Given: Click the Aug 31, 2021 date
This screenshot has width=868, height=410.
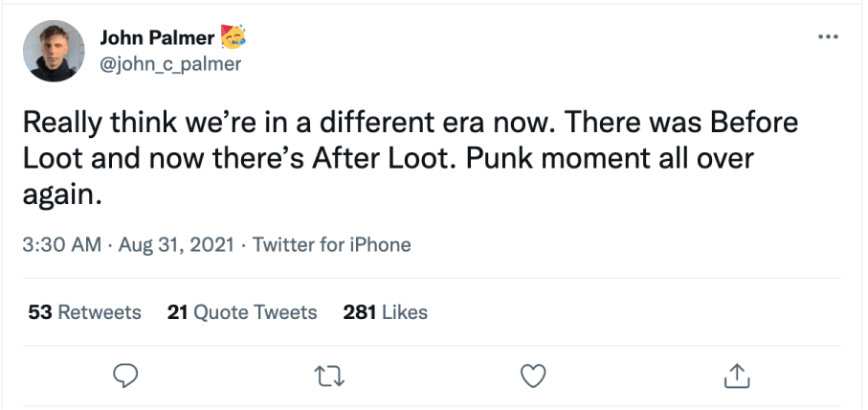Looking at the screenshot, I should [x=176, y=245].
